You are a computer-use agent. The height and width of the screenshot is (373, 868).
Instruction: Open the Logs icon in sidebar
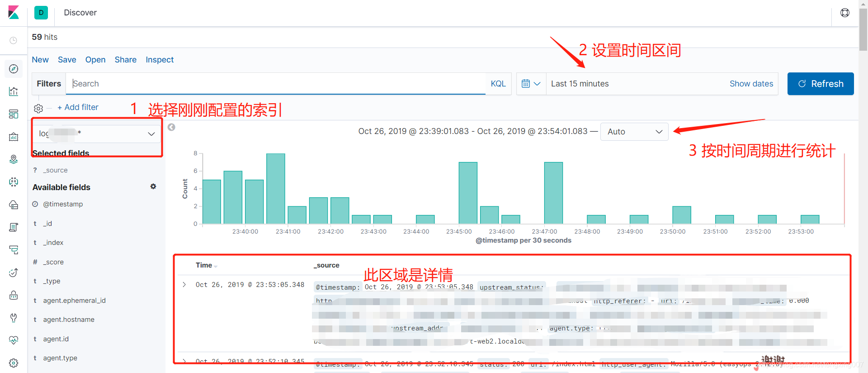[x=14, y=227]
